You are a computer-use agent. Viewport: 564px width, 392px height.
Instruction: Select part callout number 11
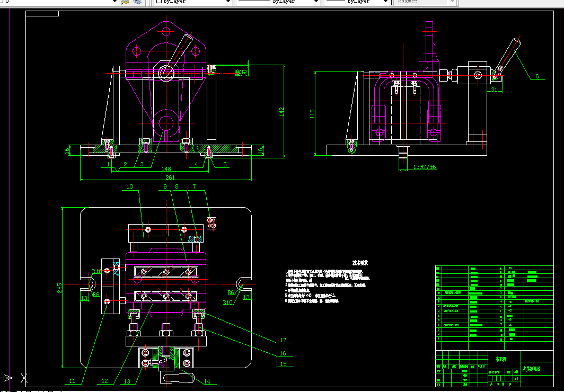72,381
